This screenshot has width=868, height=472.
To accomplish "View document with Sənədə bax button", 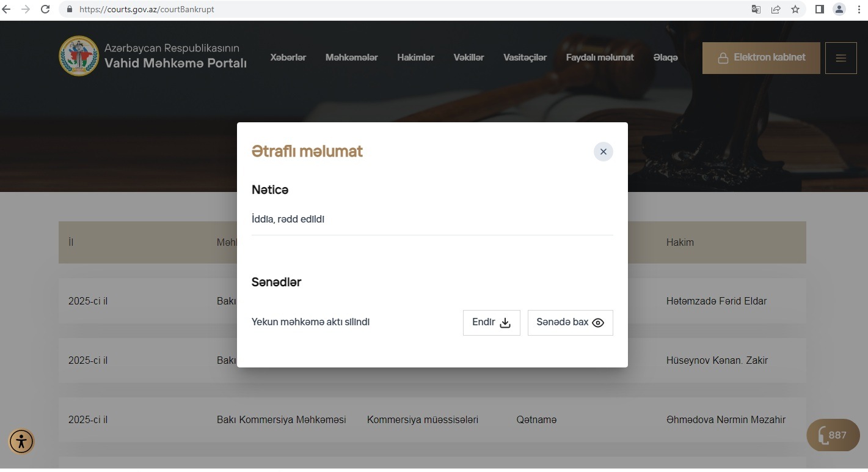I will [x=570, y=323].
